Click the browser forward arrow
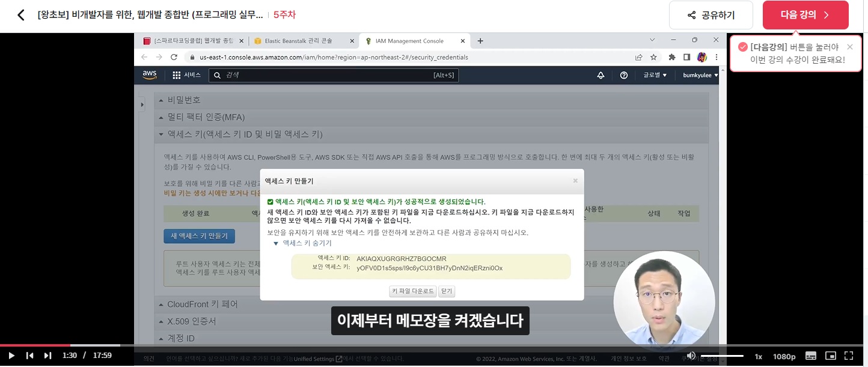Viewport: 868px width, 367px height. coord(159,57)
